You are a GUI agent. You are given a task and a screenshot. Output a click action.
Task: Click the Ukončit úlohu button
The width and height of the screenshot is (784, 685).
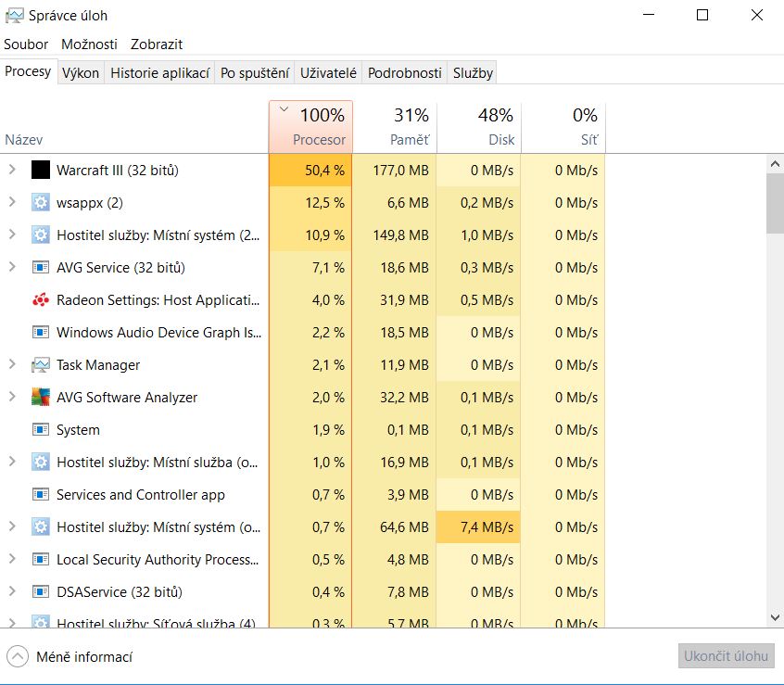pos(726,656)
